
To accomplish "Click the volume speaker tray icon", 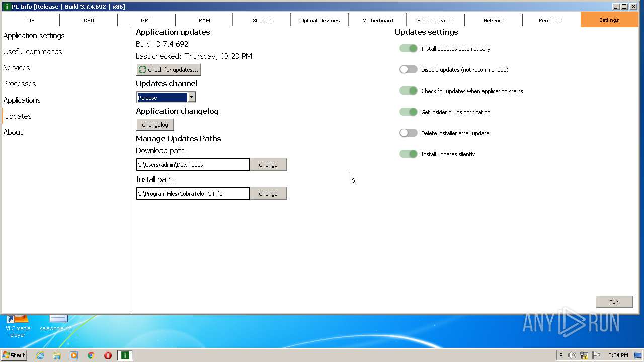I will pos(572,355).
